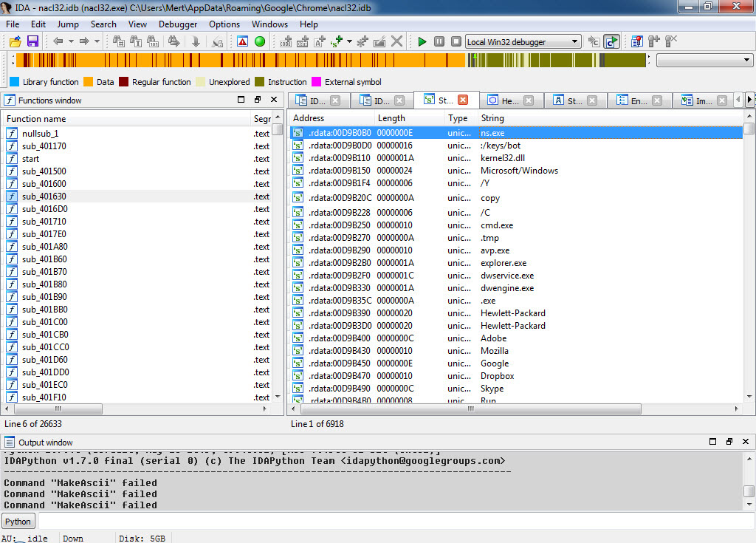Switch to the Imports tab
756x543 pixels.
click(704, 100)
